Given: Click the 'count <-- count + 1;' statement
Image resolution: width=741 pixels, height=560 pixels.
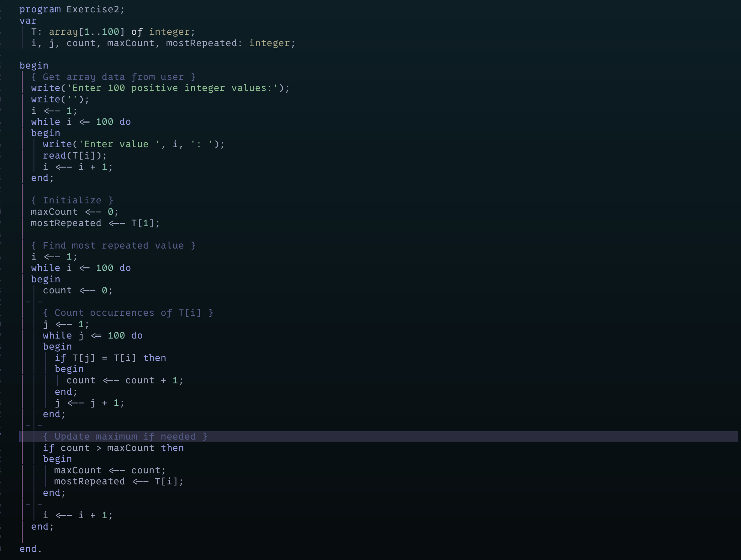Looking at the screenshot, I should click(125, 380).
